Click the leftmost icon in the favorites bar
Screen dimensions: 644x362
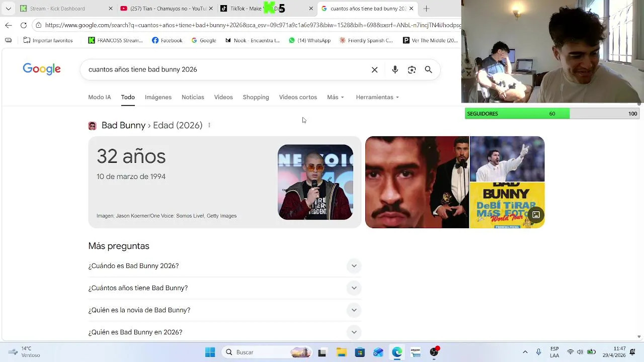8,40
